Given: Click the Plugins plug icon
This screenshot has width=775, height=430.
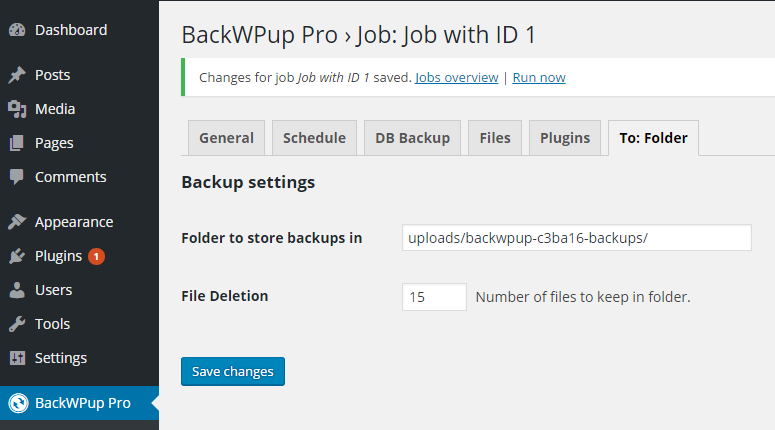Looking at the screenshot, I should pos(17,256).
